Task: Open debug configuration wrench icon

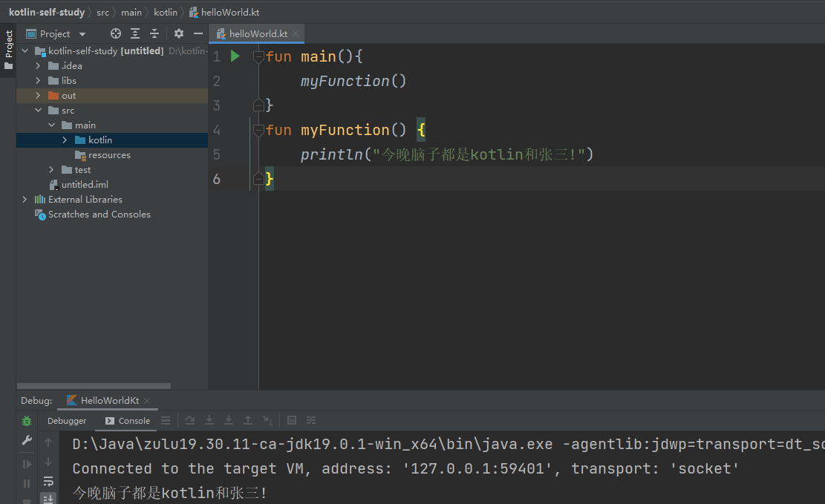Action: tap(27, 440)
